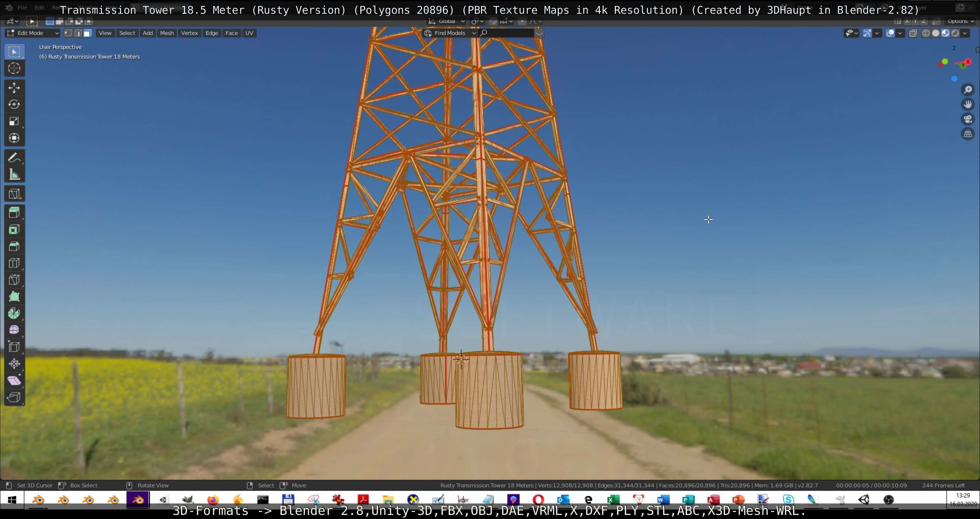Toggle proportional editing
This screenshot has height=519, width=980.
(x=522, y=21)
